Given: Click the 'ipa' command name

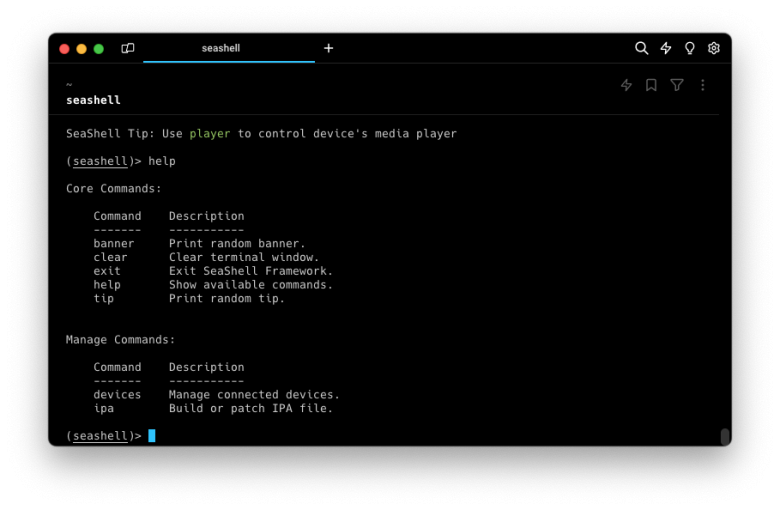Looking at the screenshot, I should 103,408.
